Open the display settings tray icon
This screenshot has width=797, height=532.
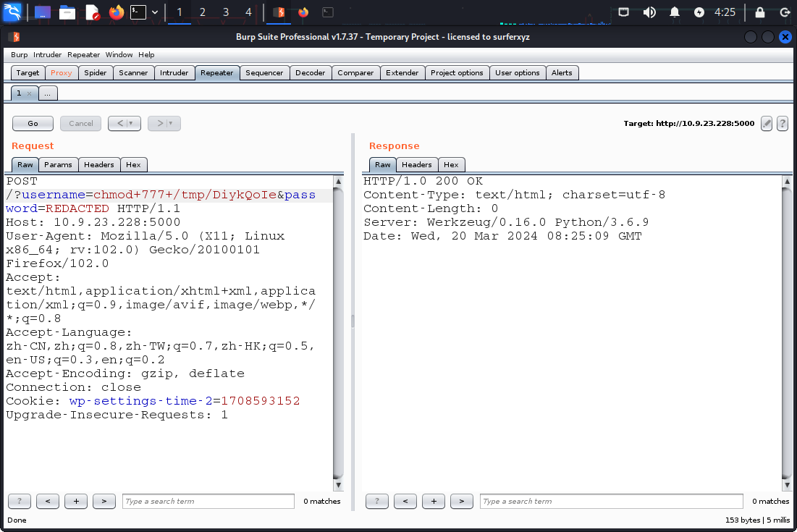click(624, 12)
